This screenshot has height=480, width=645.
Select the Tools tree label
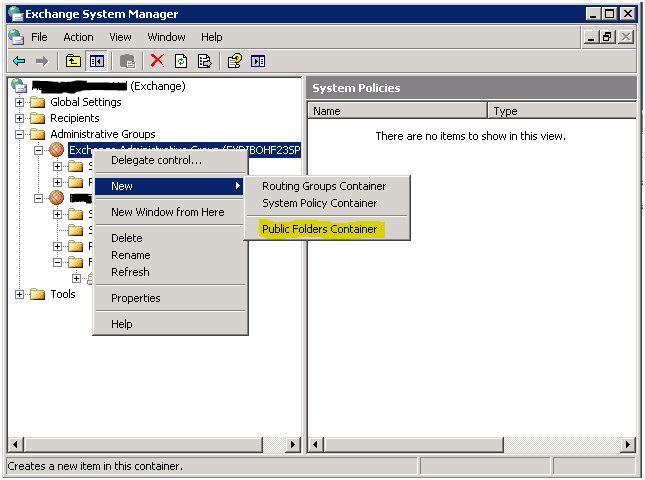pyautogui.click(x=63, y=294)
